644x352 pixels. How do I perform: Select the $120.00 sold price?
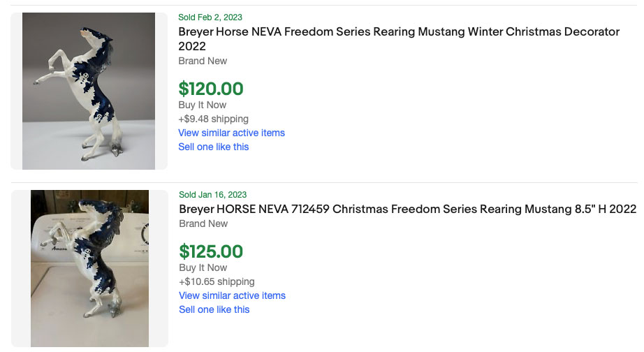pyautogui.click(x=211, y=89)
